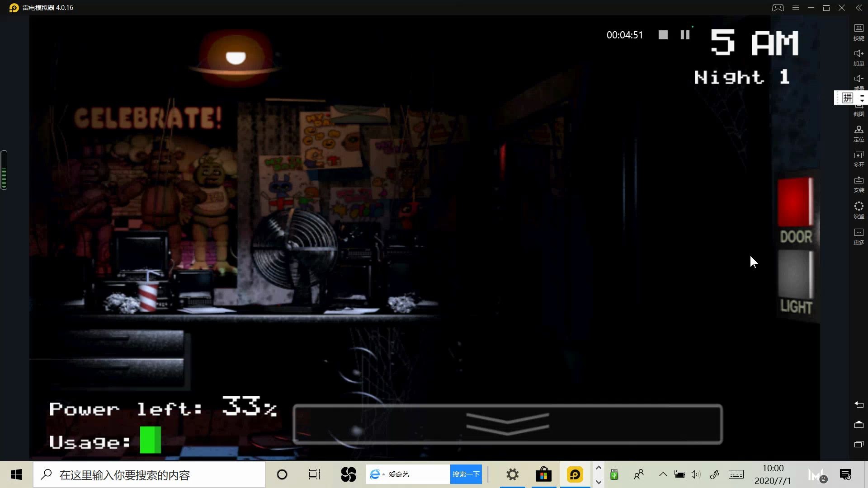Click the Windows taskbar search box
The image size is (868, 488).
pos(149,474)
